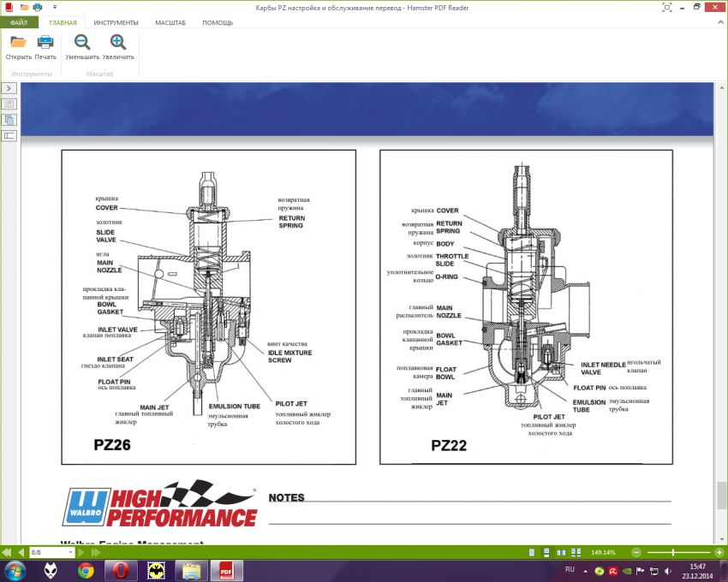Collapse the ribbon with the top-right caret

click(x=720, y=21)
